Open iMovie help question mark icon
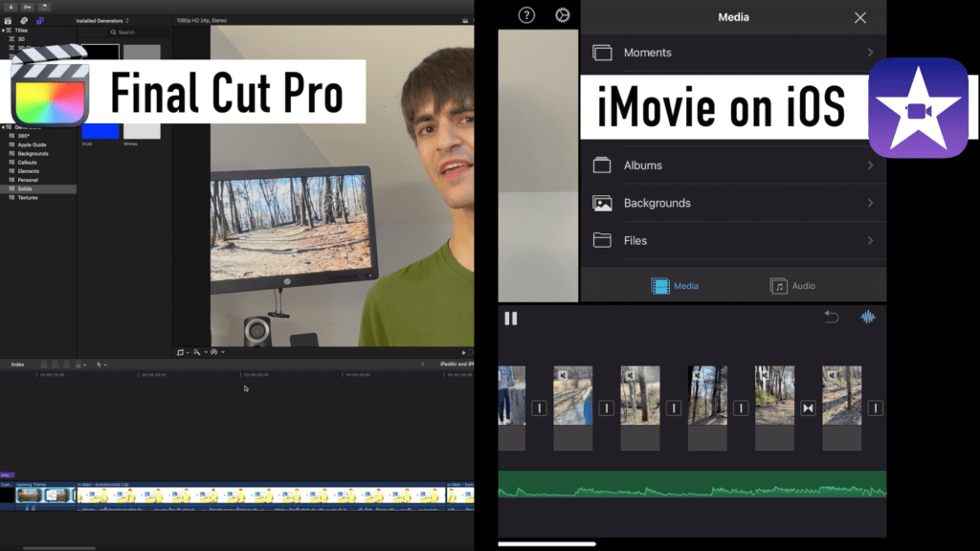This screenshot has width=980, height=551. click(x=526, y=15)
